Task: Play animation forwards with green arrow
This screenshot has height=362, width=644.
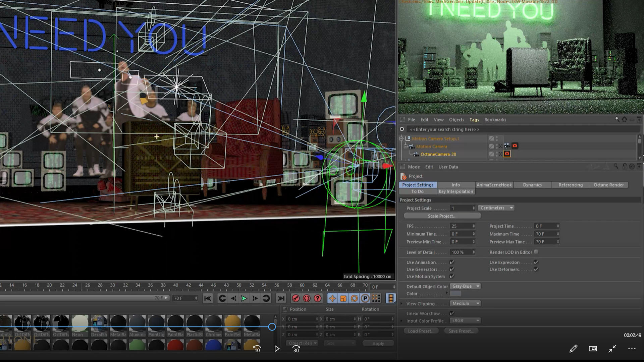Action: (x=244, y=298)
